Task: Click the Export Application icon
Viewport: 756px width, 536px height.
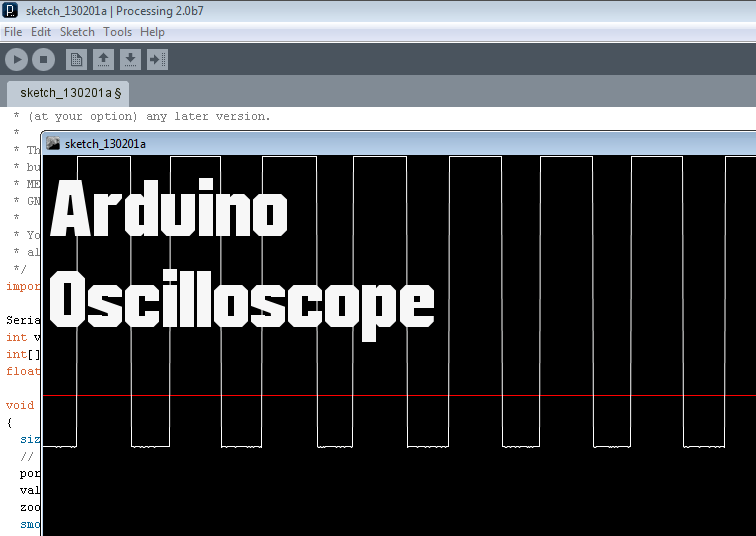Action: tap(157, 60)
